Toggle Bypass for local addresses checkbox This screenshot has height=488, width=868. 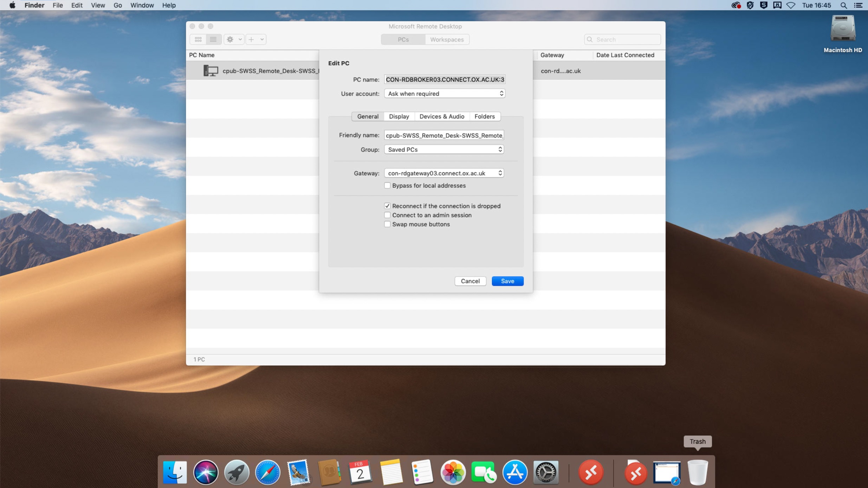click(387, 186)
